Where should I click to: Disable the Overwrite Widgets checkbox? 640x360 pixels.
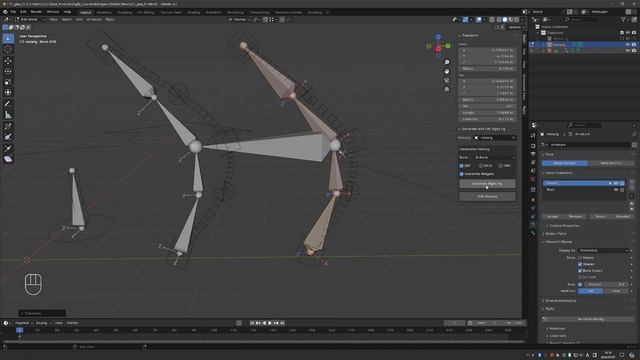tap(462, 174)
